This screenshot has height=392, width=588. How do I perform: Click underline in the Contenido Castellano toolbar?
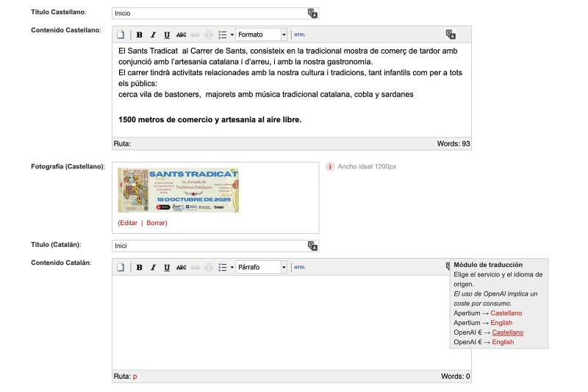coord(167,35)
